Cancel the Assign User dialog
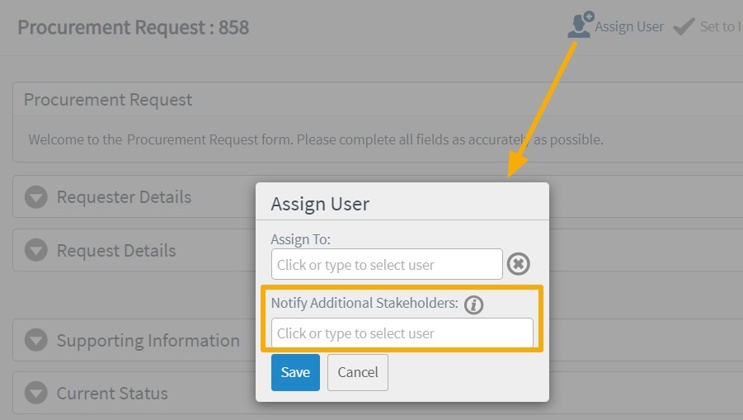This screenshot has width=743, height=420. [x=357, y=372]
